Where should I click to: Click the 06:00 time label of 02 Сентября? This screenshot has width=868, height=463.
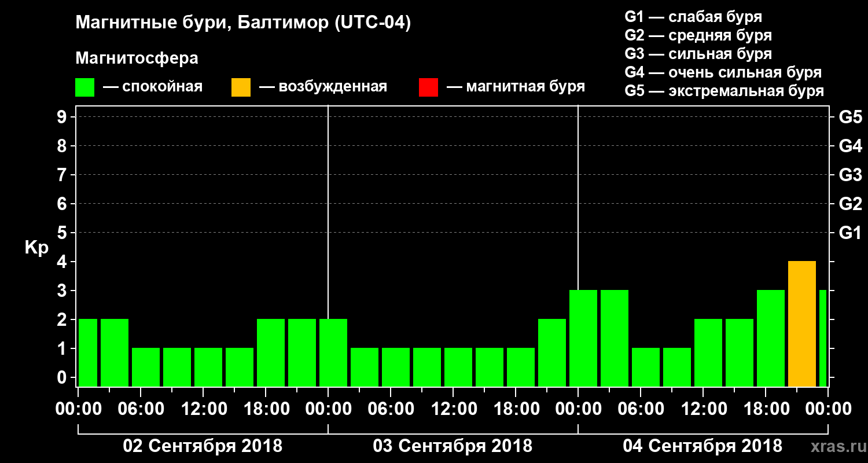[x=141, y=409]
